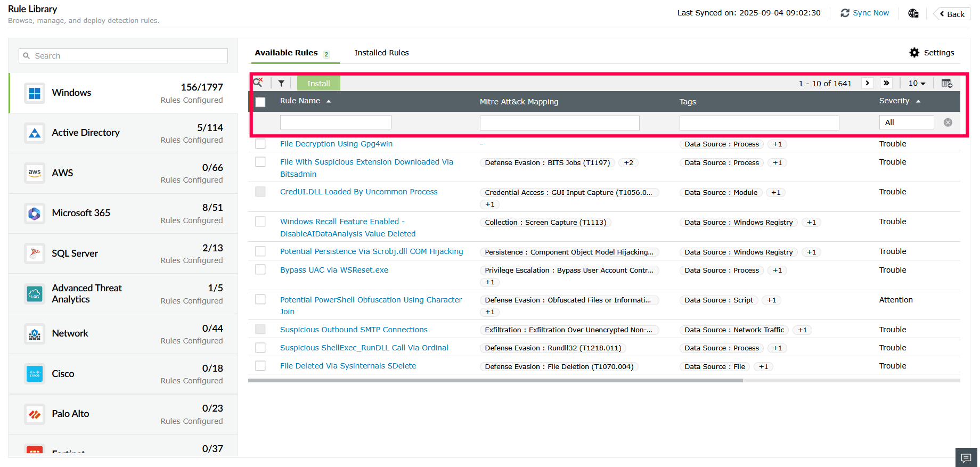980x467 pixels.
Task: Expand +1 Mitre mapping for CredUI.DLL rule
Action: point(489,204)
